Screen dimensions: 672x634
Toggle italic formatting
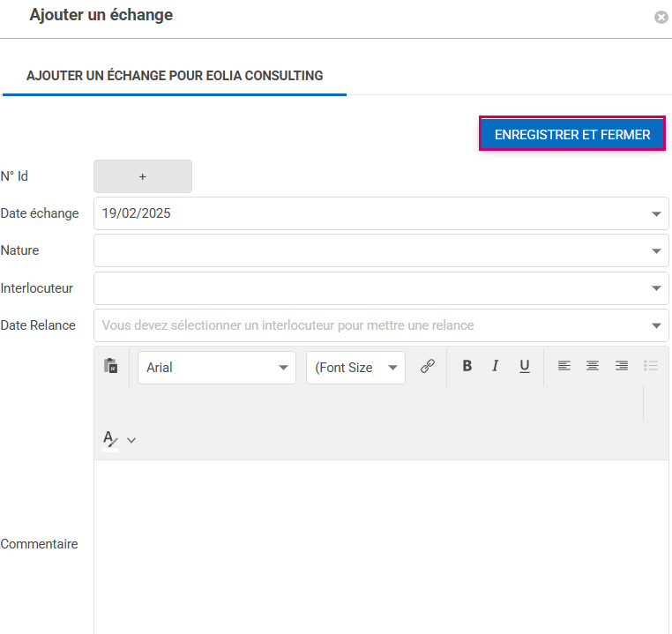pos(496,367)
